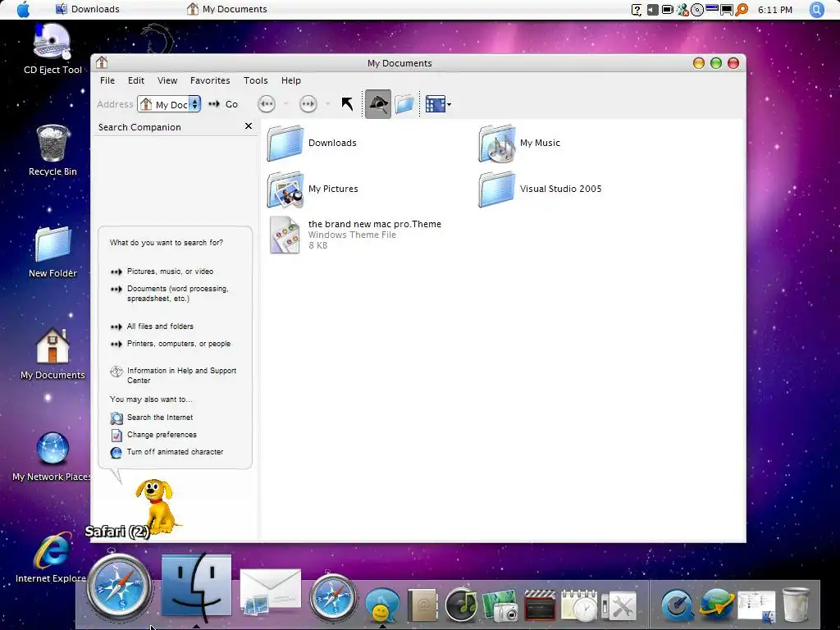
Task: Select the brand new mac pro.Theme file
Action: pyautogui.click(x=355, y=235)
